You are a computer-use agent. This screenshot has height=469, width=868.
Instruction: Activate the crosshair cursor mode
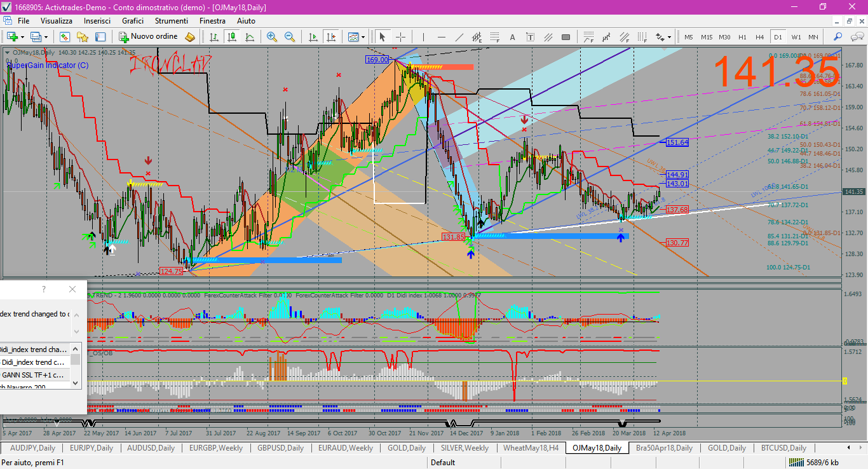(x=400, y=37)
